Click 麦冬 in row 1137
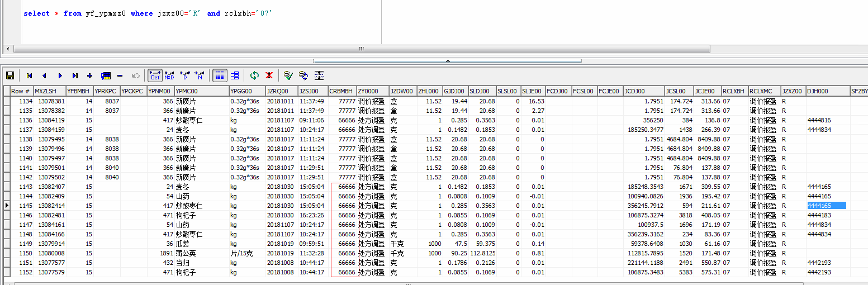The image size is (868, 285). (x=182, y=130)
